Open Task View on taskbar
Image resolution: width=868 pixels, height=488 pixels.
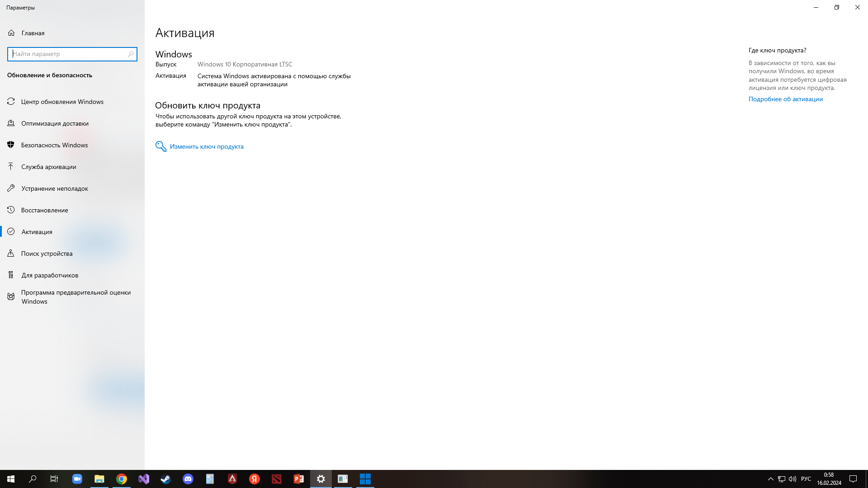[54, 479]
